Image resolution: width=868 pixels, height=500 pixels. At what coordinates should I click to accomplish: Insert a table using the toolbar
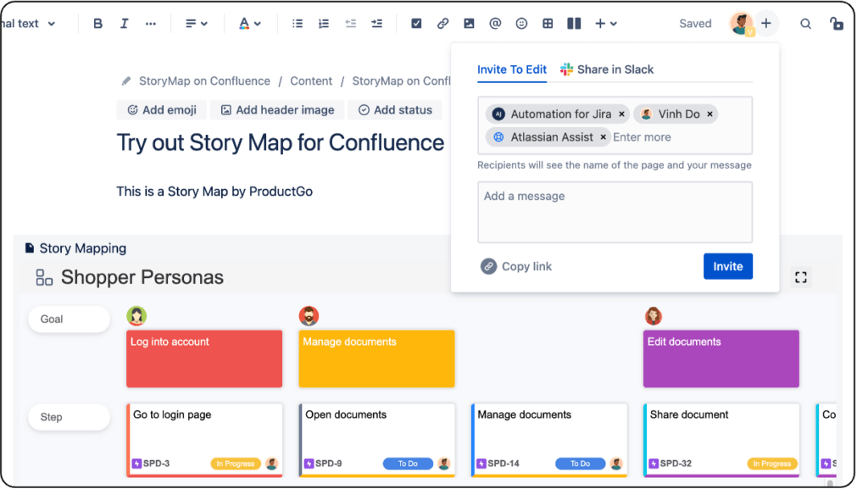548,23
